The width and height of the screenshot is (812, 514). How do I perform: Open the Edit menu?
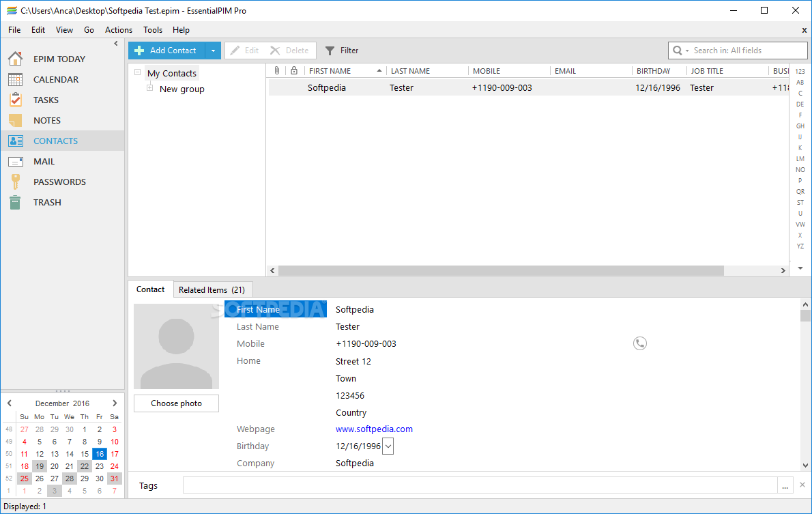tap(38, 30)
